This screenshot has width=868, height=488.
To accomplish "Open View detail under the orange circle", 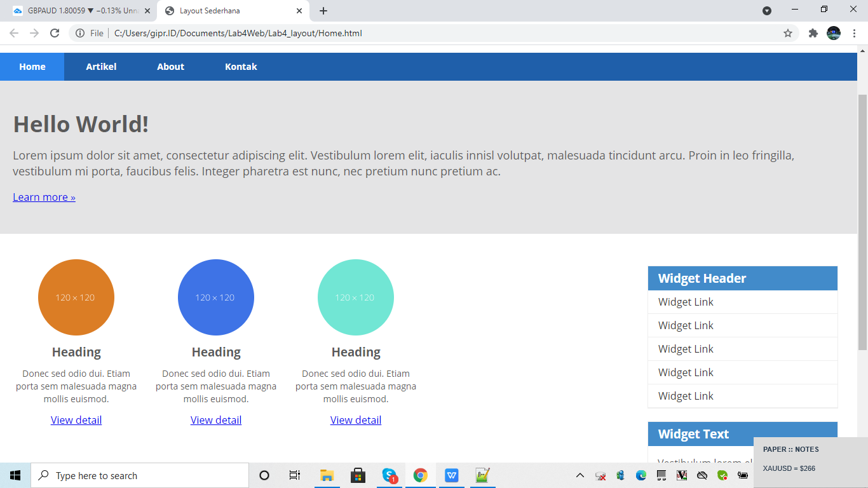I will pyautogui.click(x=76, y=419).
